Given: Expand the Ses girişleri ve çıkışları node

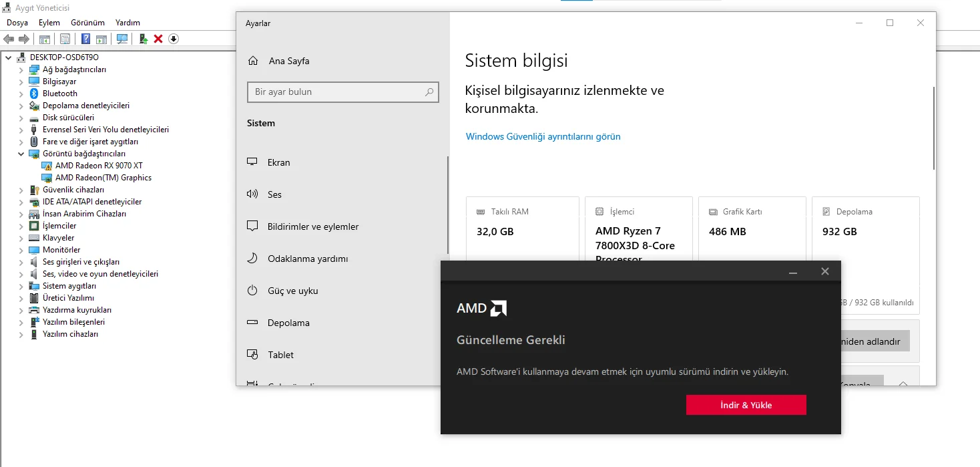Looking at the screenshot, I should (x=21, y=262).
